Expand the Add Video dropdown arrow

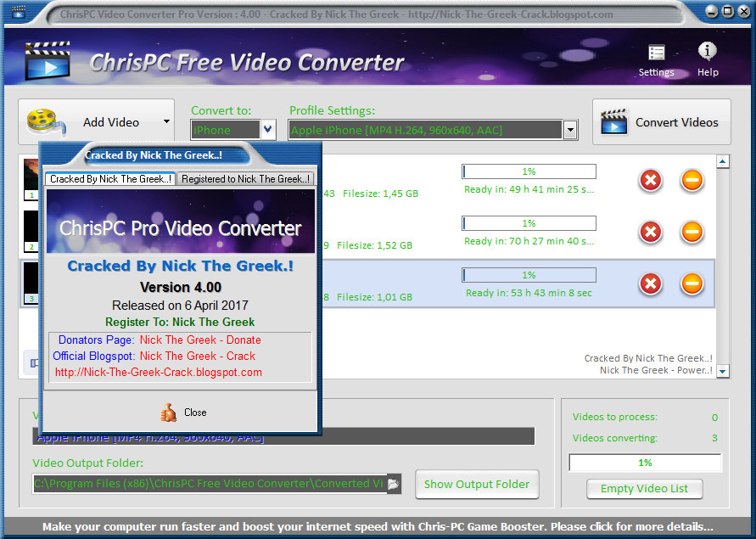tap(166, 121)
